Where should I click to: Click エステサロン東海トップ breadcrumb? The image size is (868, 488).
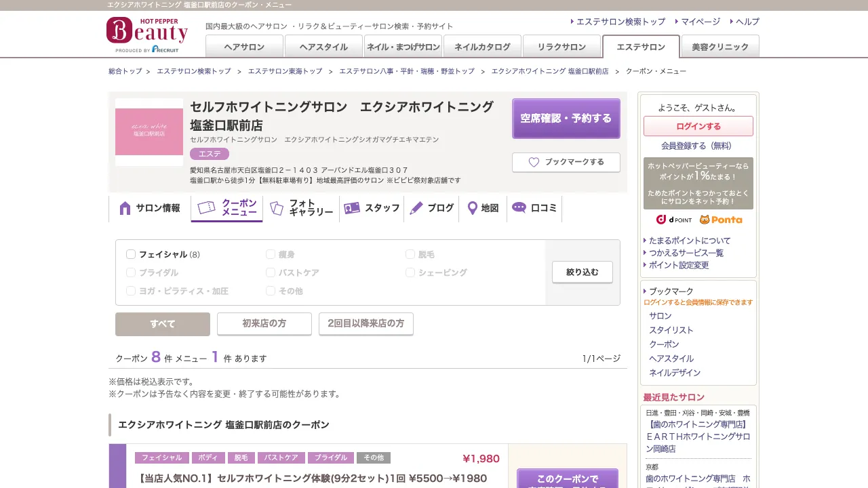(x=285, y=71)
